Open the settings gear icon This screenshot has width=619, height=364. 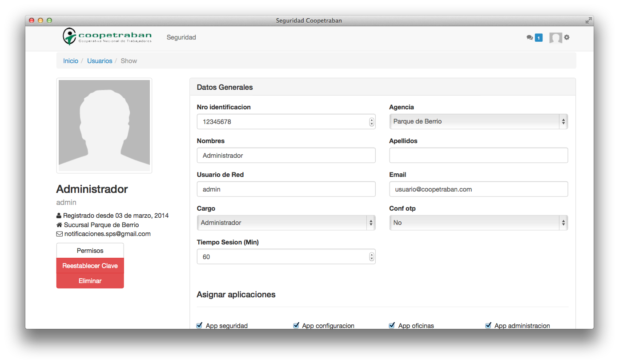tap(567, 37)
